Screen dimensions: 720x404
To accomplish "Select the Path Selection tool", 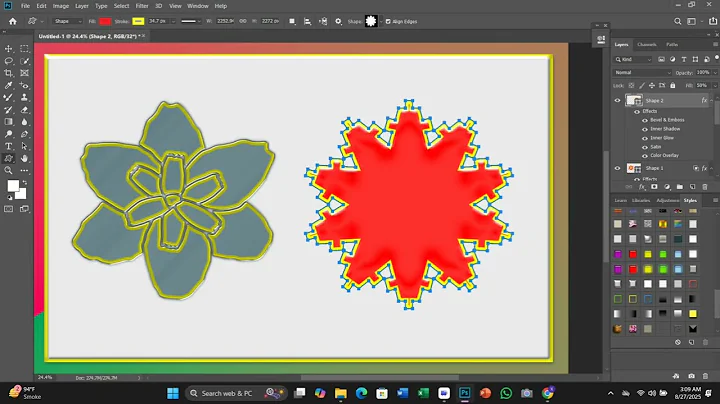I will [x=24, y=146].
